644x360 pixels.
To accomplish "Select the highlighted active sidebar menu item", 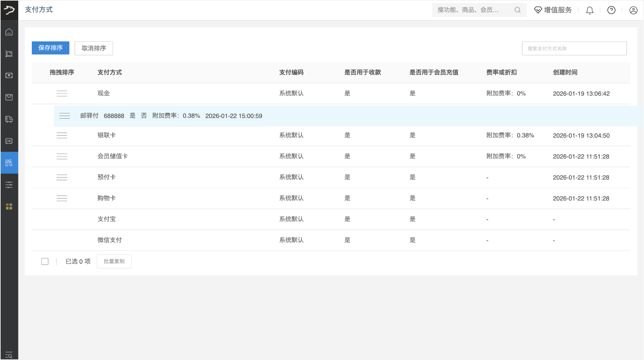I will pyautogui.click(x=9, y=163).
